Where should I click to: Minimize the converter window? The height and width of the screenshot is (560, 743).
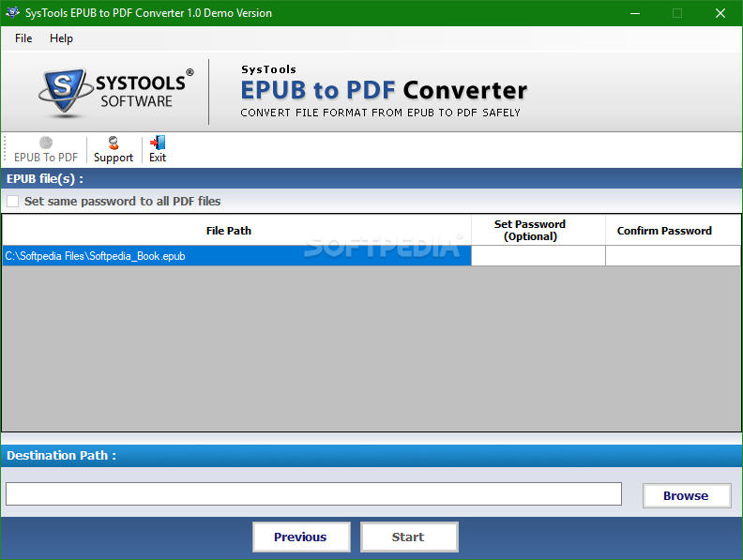(x=635, y=13)
